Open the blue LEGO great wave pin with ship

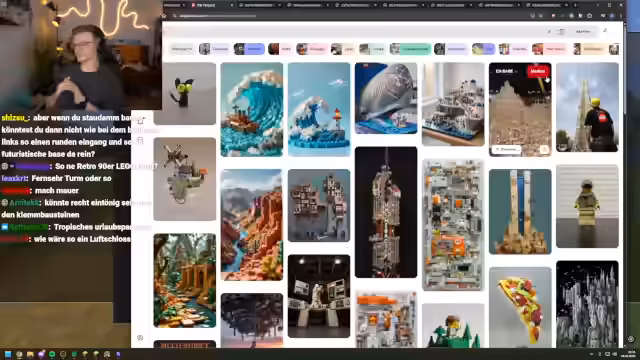tap(252, 109)
